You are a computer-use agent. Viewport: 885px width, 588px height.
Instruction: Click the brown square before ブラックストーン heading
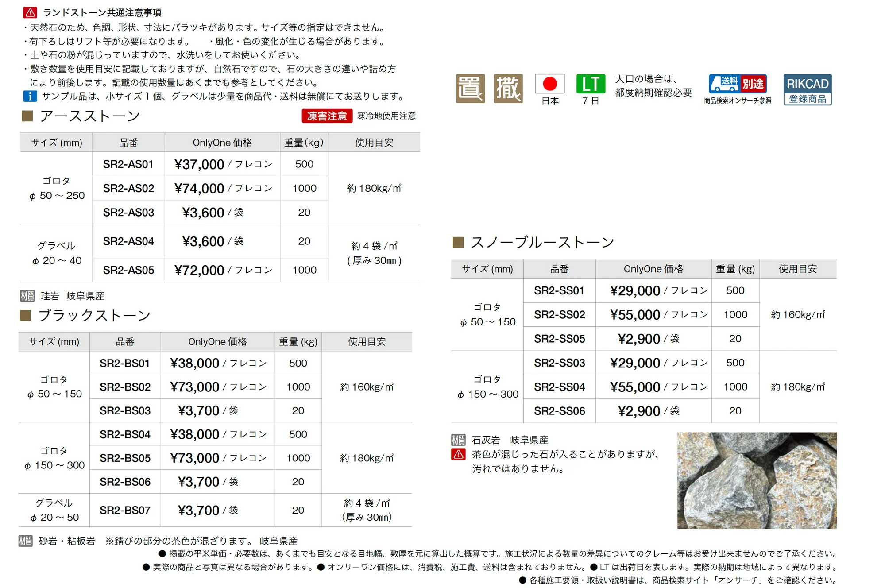26,315
